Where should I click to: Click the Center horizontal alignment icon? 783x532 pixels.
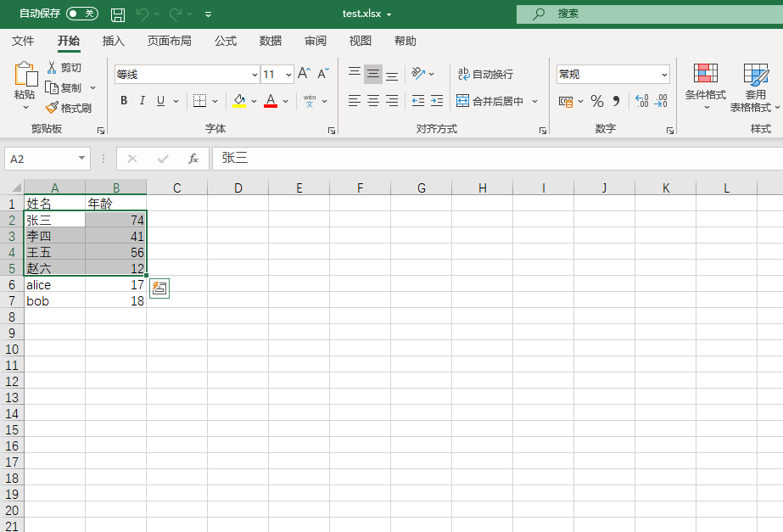373,101
